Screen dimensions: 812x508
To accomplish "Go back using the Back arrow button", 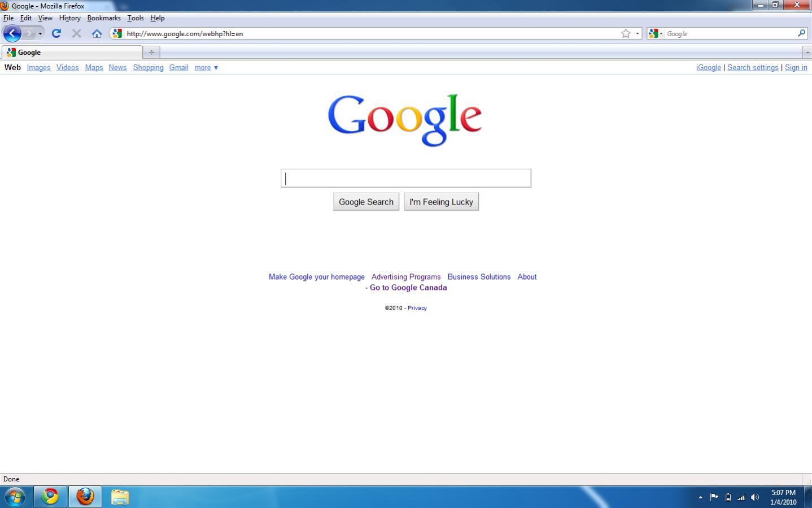I will click(12, 33).
